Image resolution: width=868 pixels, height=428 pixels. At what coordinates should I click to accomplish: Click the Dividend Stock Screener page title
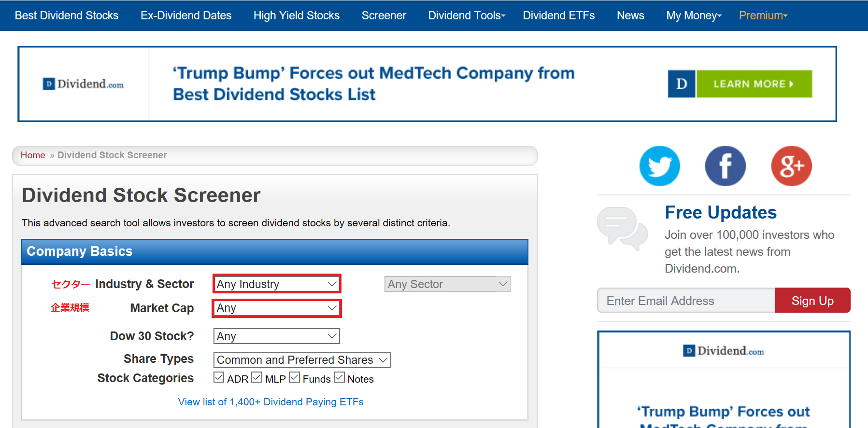141,195
